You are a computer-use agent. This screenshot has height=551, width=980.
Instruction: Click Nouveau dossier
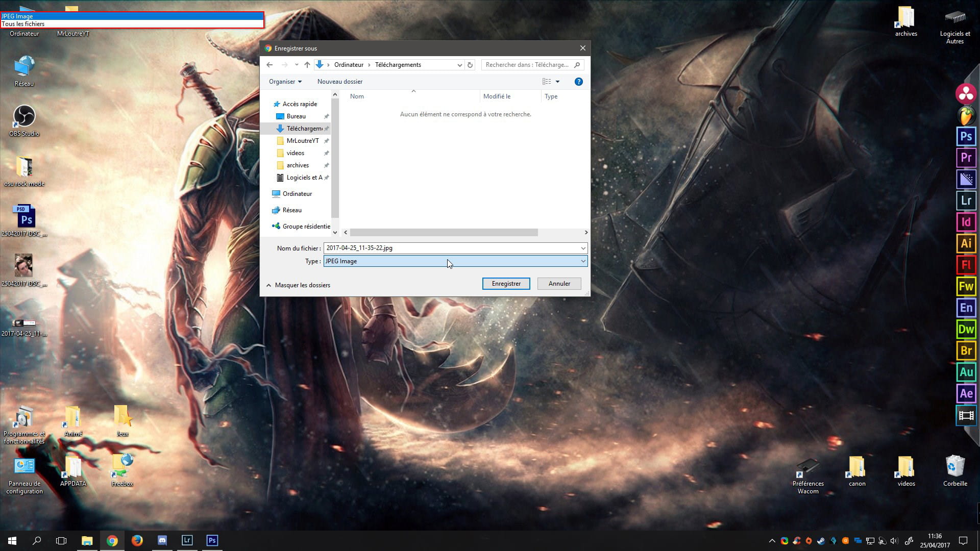340,82
